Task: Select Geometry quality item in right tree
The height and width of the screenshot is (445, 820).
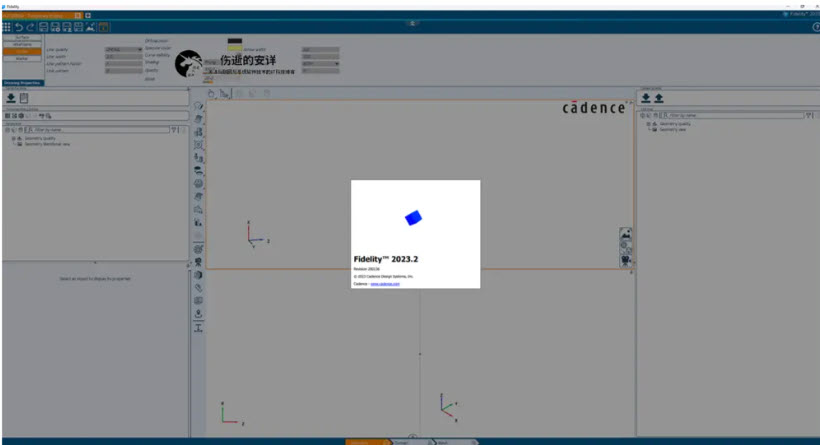Action: pyautogui.click(x=675, y=124)
